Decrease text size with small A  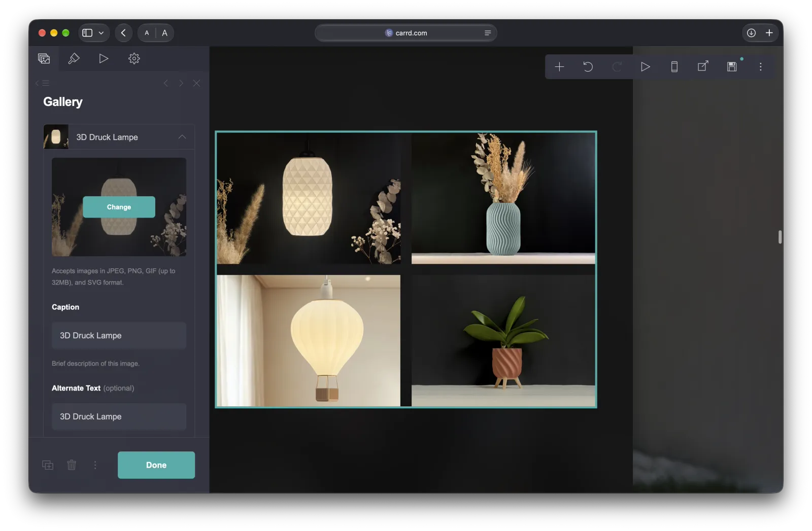(147, 33)
